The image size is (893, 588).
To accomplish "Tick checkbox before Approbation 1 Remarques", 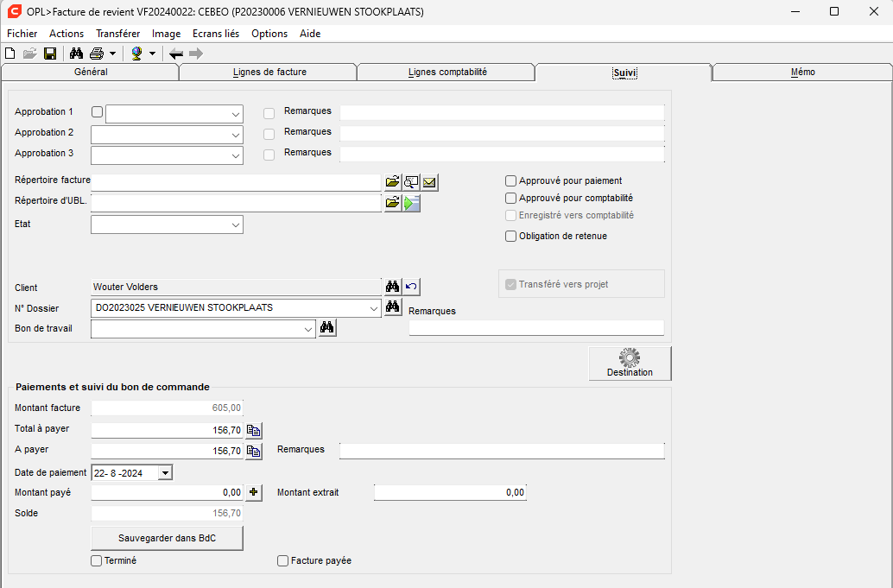I will [269, 113].
